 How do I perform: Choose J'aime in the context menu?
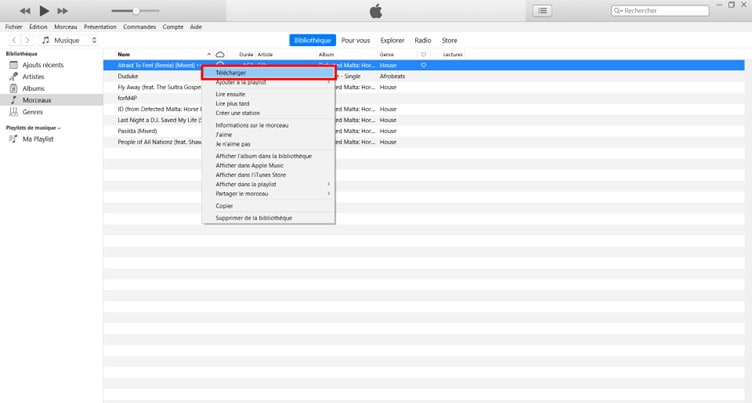tap(269, 135)
